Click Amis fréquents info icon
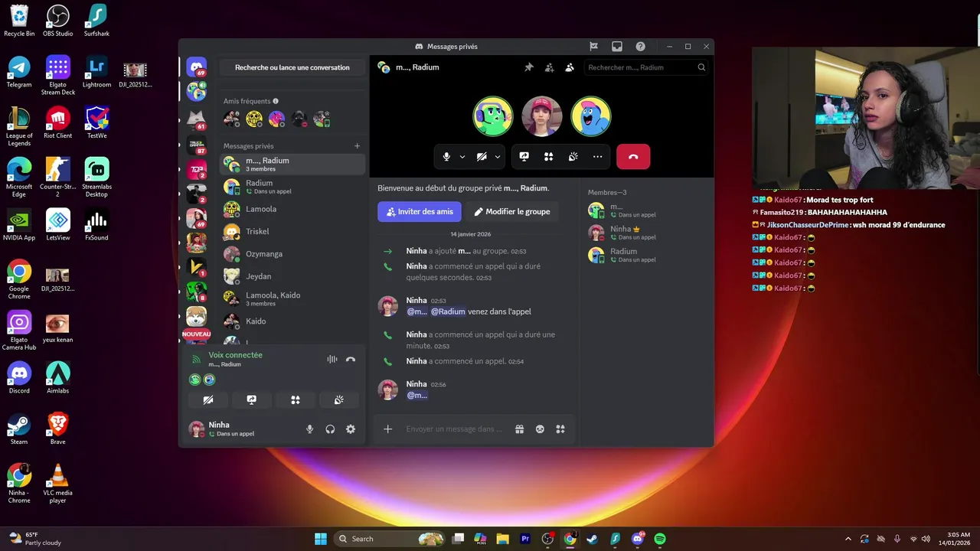The image size is (980, 551). pos(276,101)
